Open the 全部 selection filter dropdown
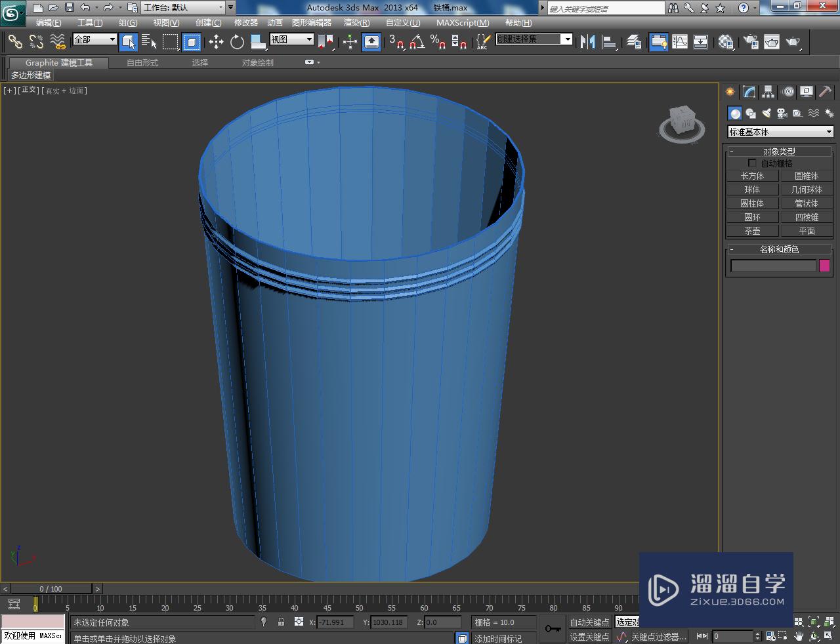 point(94,40)
